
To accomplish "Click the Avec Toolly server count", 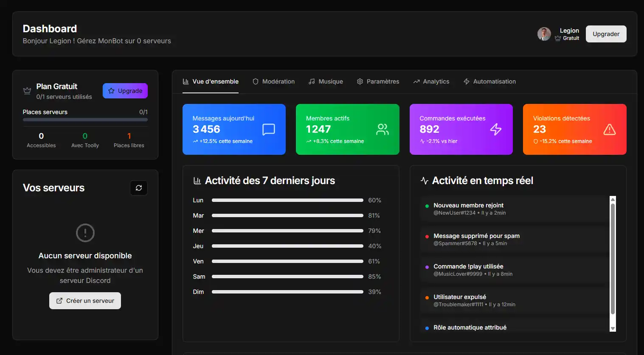I will (x=85, y=136).
